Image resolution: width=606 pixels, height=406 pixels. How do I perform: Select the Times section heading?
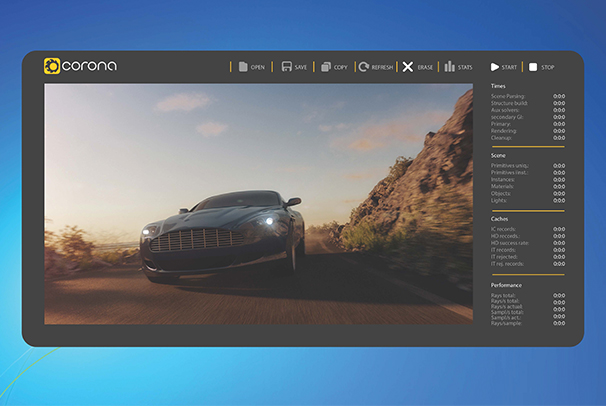click(x=499, y=87)
